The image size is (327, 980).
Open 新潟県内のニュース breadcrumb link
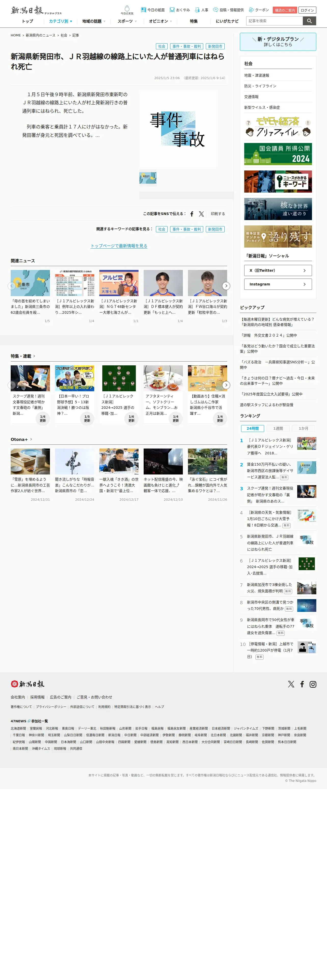(40, 35)
